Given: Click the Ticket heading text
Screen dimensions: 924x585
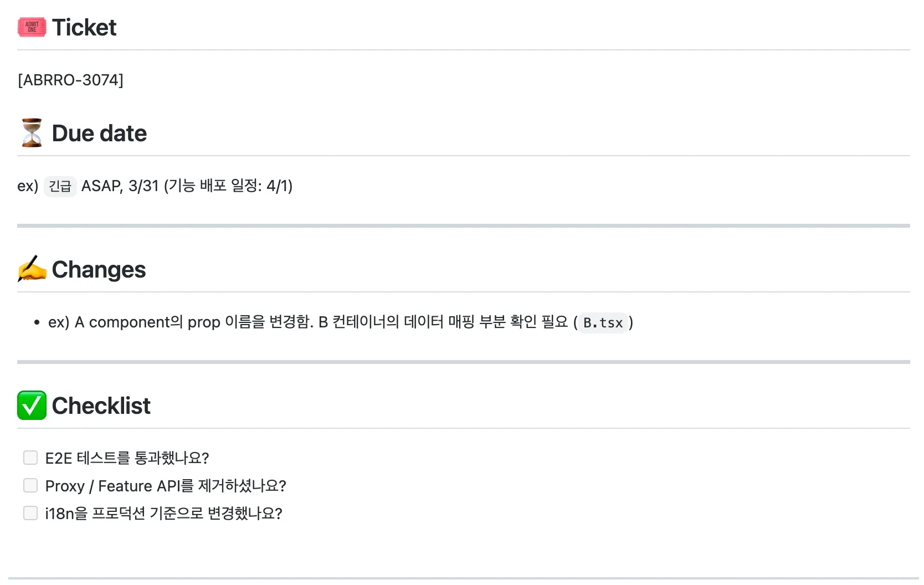Looking at the screenshot, I should tap(84, 27).
